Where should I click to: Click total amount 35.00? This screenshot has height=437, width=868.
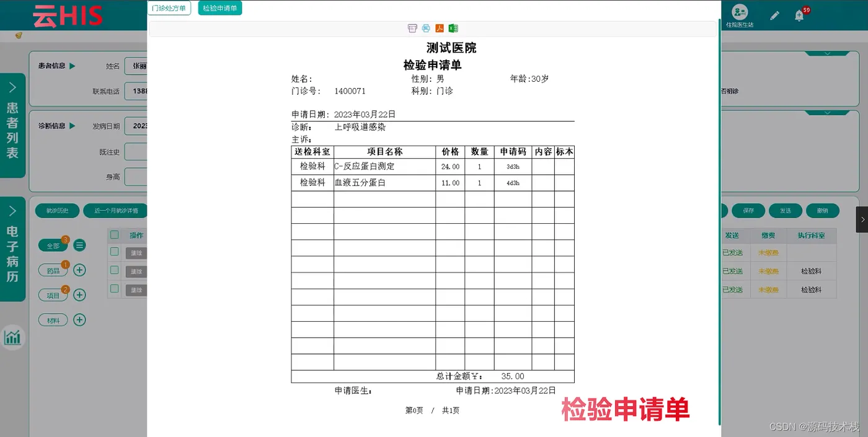click(x=513, y=376)
